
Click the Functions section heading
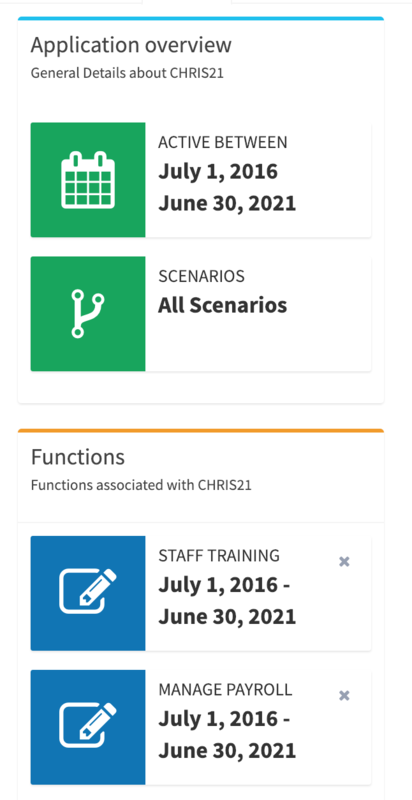78,457
